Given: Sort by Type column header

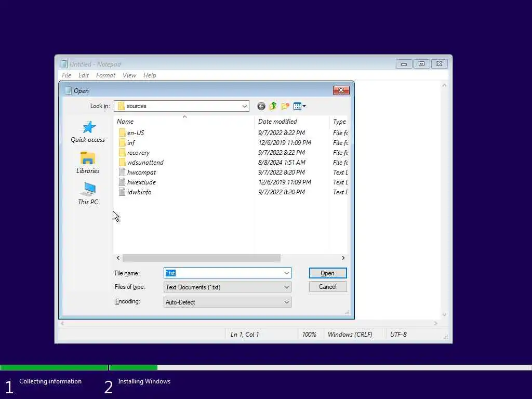Looking at the screenshot, I should (x=339, y=122).
